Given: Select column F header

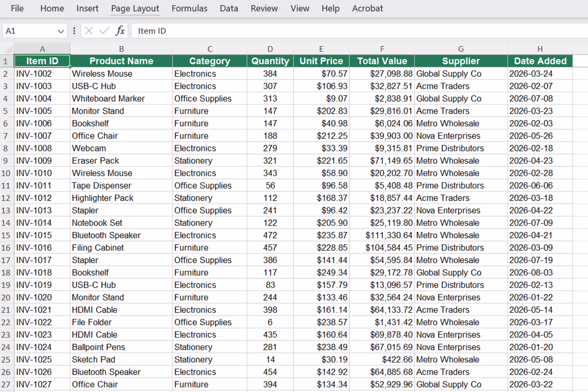Looking at the screenshot, I should (382, 49).
